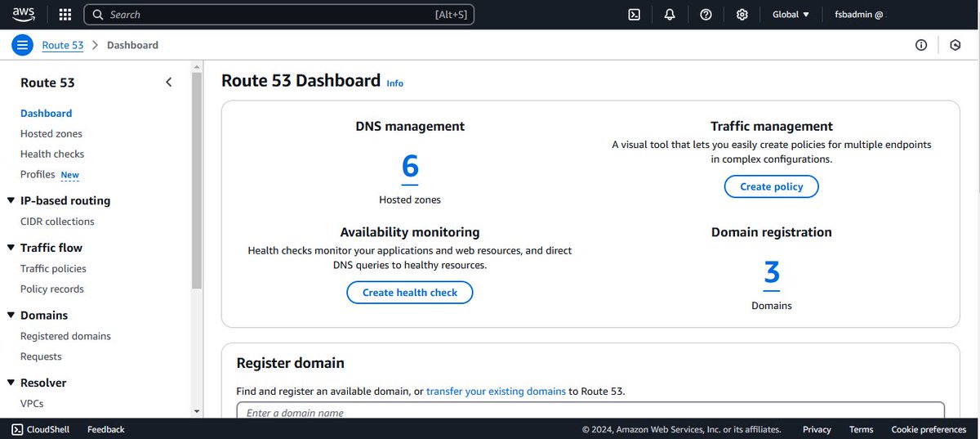Collapse the IP-based routing section
Viewport: 980px width, 439px height.
[10, 200]
